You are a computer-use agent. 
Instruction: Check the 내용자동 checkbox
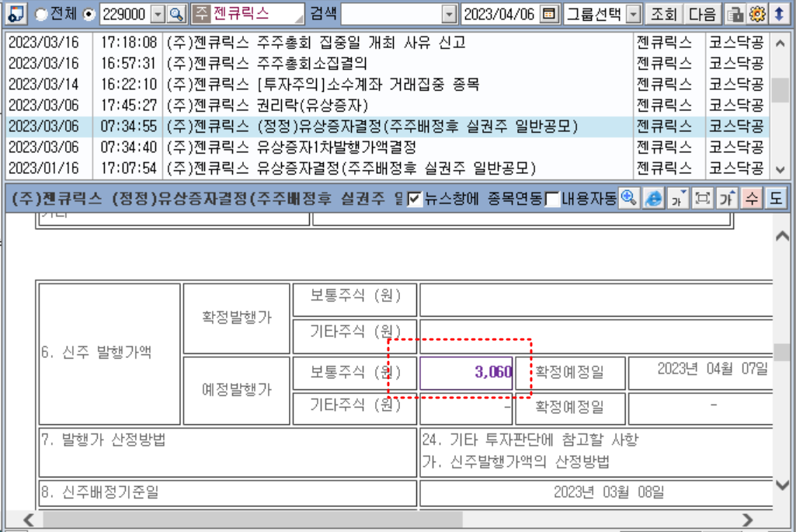(x=552, y=199)
